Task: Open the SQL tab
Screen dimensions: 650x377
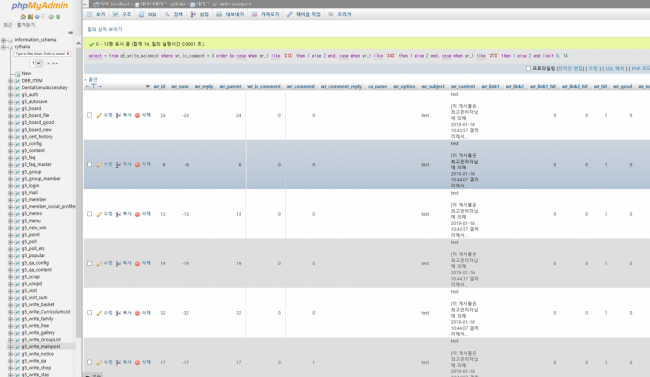Action: (x=148, y=14)
